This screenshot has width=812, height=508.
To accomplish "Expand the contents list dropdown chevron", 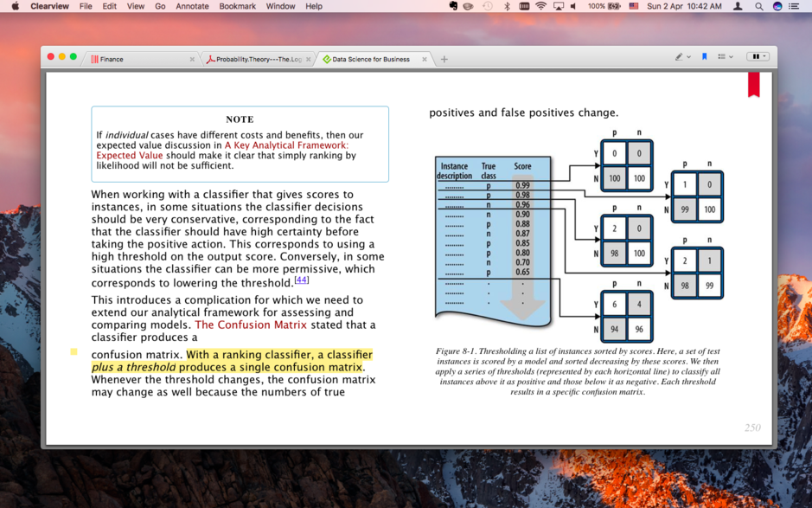I will [731, 56].
